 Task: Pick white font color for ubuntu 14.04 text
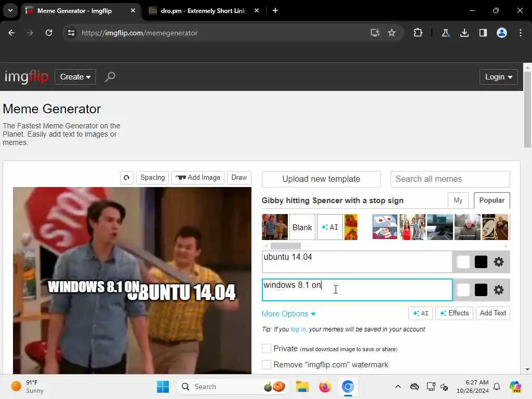point(463,262)
